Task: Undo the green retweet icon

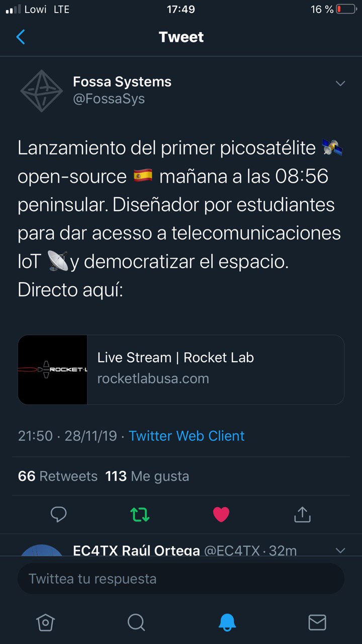Action: [x=140, y=514]
